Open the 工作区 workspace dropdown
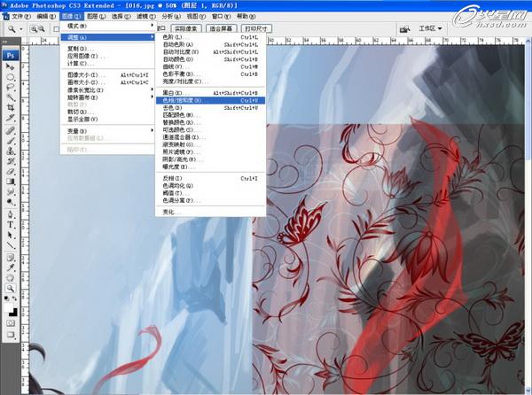The image size is (532, 395). 431,28
